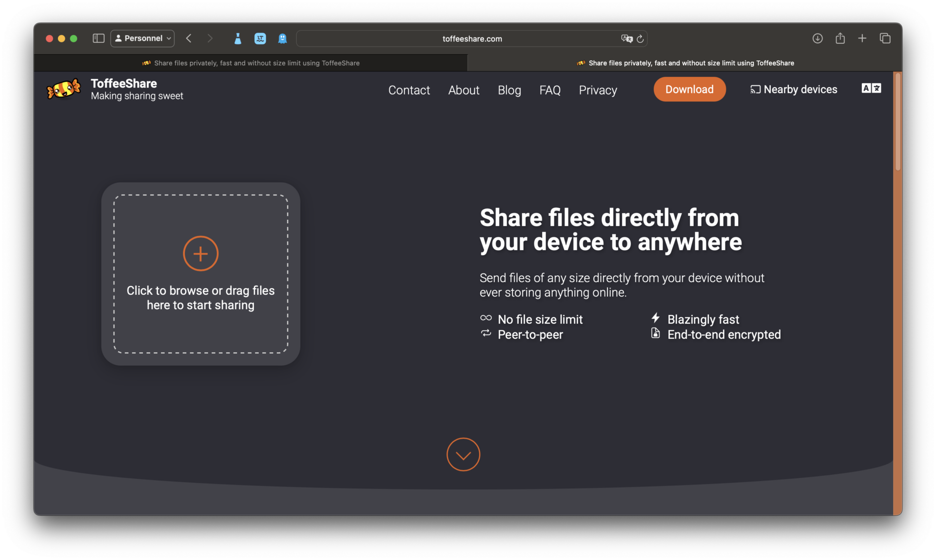936x560 pixels.
Task: Show tab overview
Action: 885,38
